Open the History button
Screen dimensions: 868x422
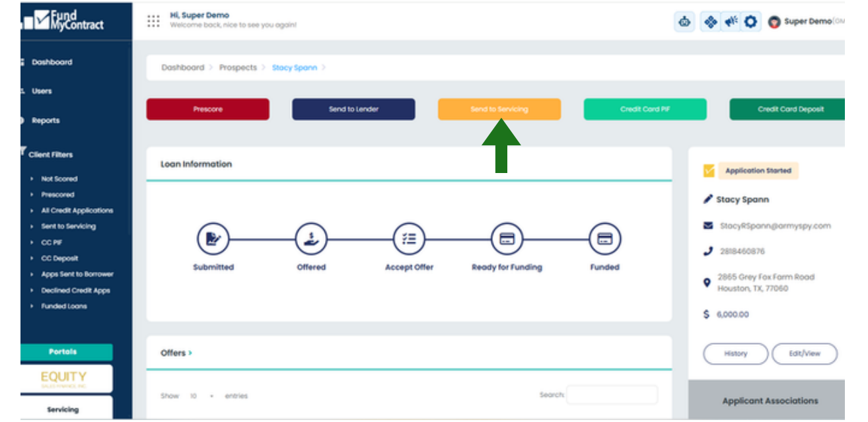735,353
